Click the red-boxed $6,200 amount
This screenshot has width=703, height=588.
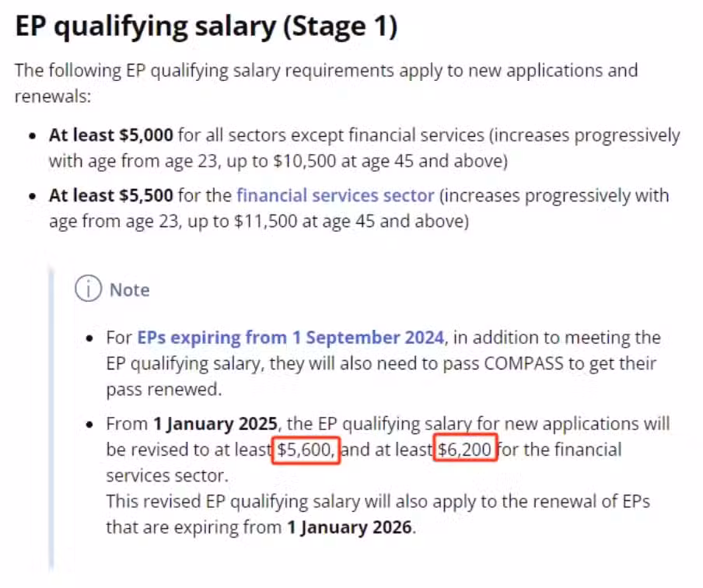click(465, 449)
